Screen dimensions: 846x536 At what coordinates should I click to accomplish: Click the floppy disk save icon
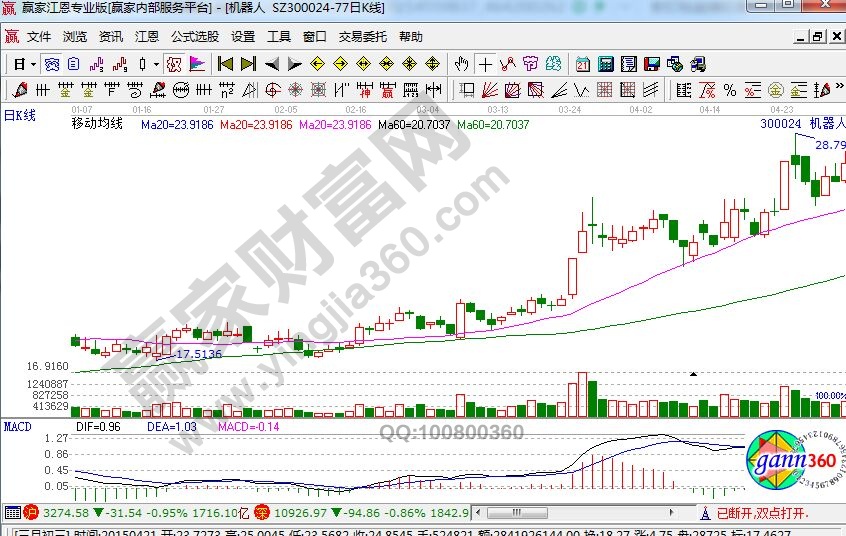tap(651, 64)
